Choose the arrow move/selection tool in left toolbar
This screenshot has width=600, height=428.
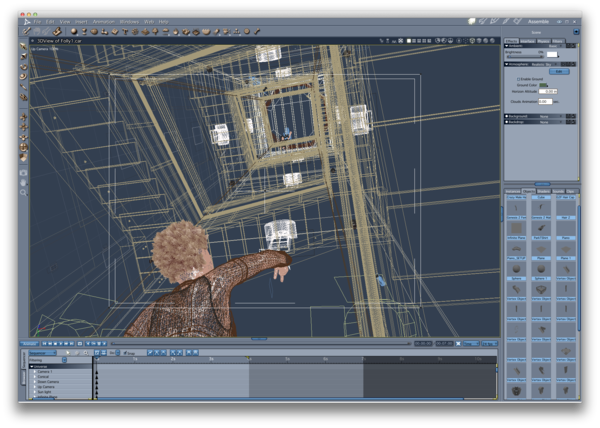click(23, 46)
